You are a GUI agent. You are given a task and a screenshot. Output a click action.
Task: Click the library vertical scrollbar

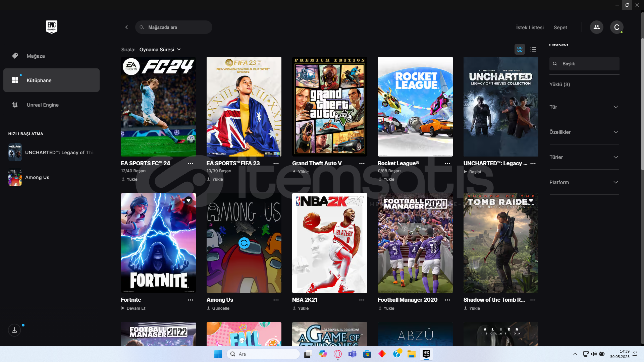pyautogui.click(x=642, y=104)
